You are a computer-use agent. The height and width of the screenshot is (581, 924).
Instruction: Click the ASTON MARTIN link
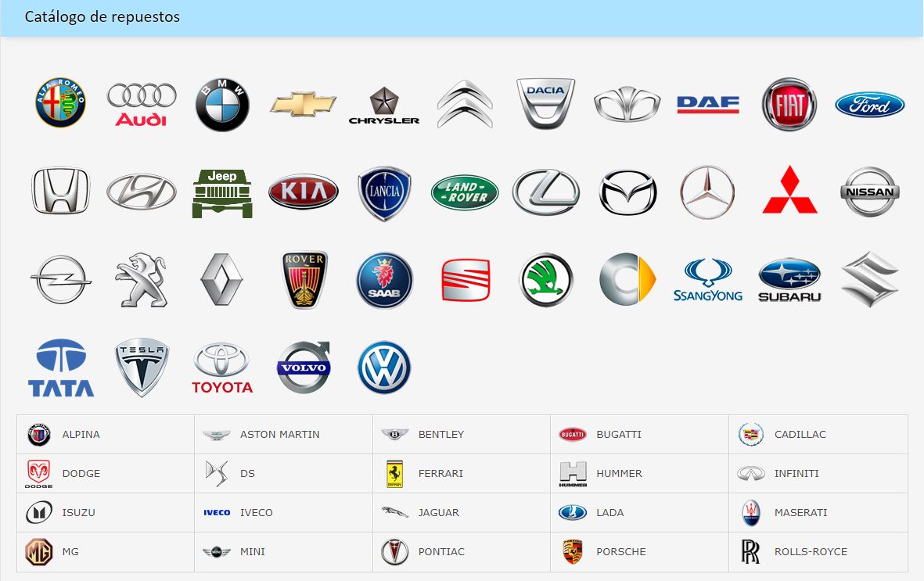click(279, 435)
